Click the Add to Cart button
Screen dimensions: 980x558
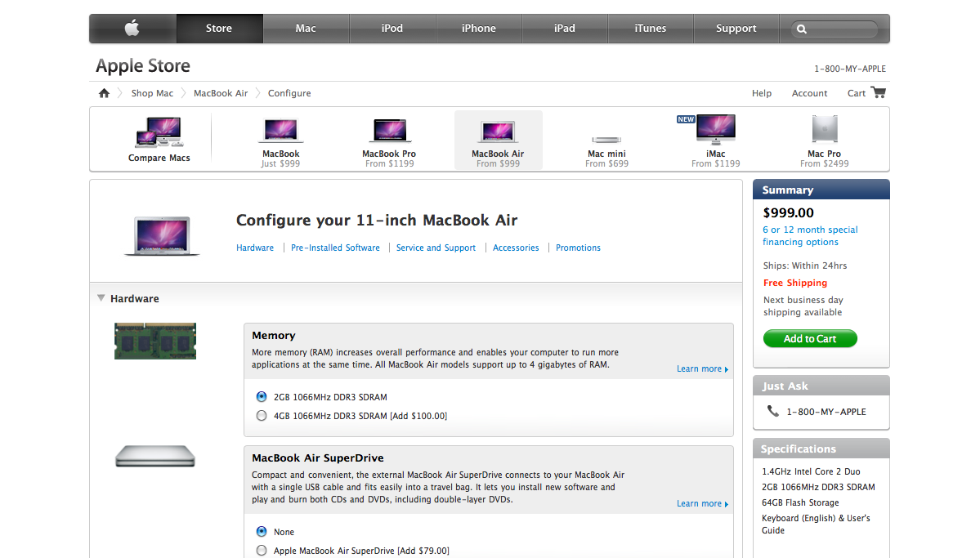[810, 339]
